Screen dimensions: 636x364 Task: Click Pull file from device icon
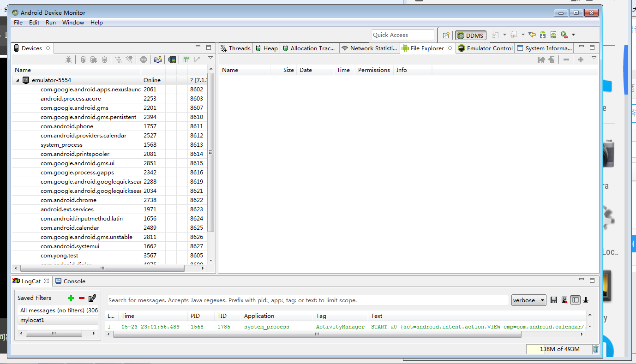coord(541,60)
